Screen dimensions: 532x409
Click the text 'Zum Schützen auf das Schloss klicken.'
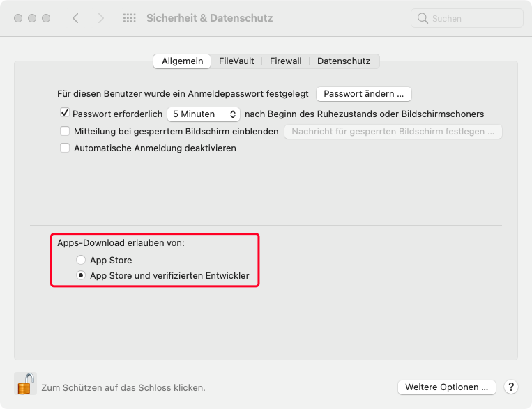click(123, 387)
